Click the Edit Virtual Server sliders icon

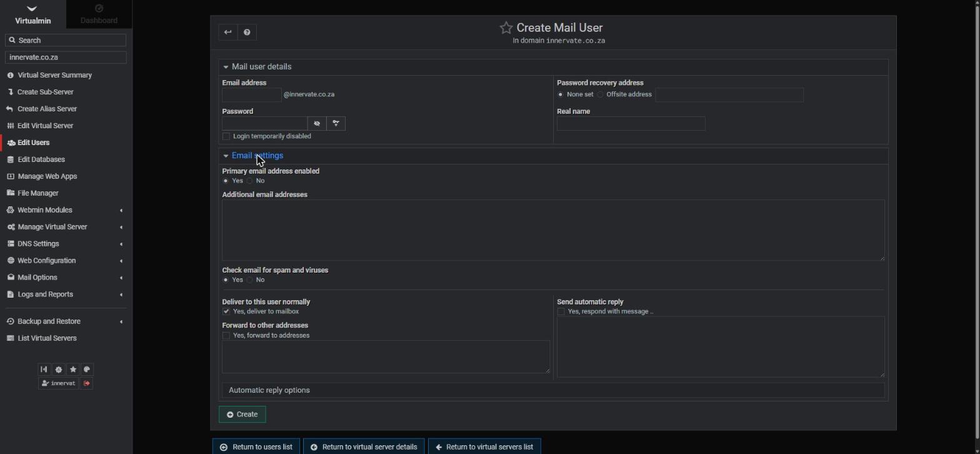[x=11, y=126]
